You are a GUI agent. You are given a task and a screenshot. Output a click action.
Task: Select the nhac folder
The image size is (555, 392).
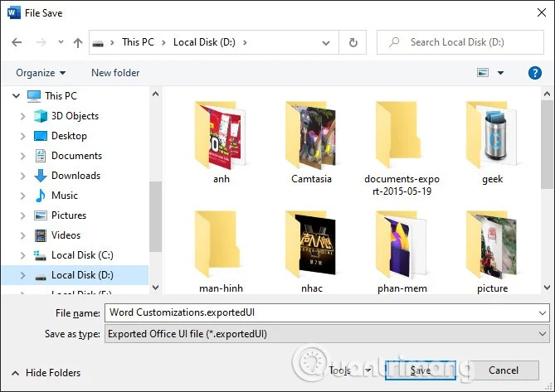pos(311,252)
